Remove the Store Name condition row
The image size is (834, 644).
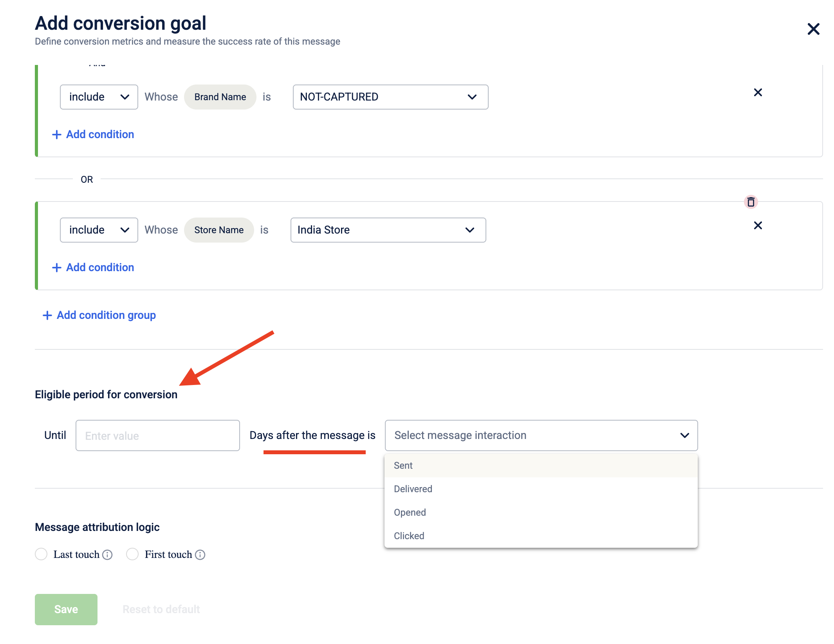click(758, 225)
